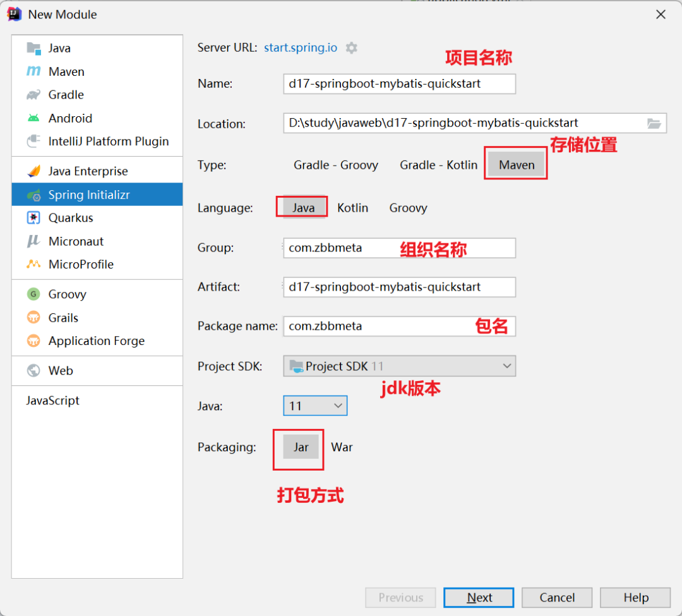Edit the Group input field
The width and height of the screenshot is (682, 616).
(399, 248)
